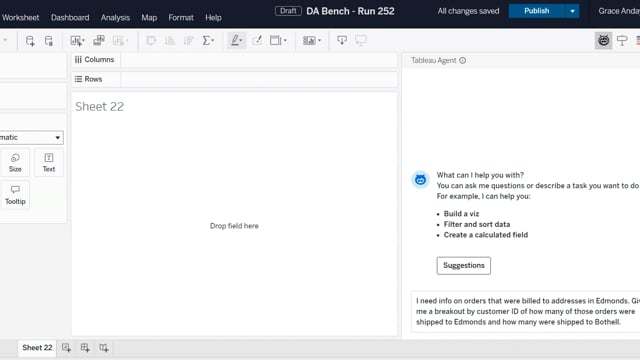The image size is (640, 360).
Task: Click the Tableau Agent message input
Action: pyautogui.click(x=525, y=311)
